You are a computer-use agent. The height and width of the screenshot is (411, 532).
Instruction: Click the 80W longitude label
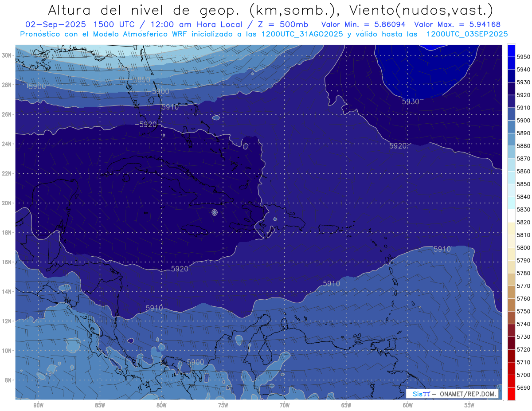click(x=161, y=405)
